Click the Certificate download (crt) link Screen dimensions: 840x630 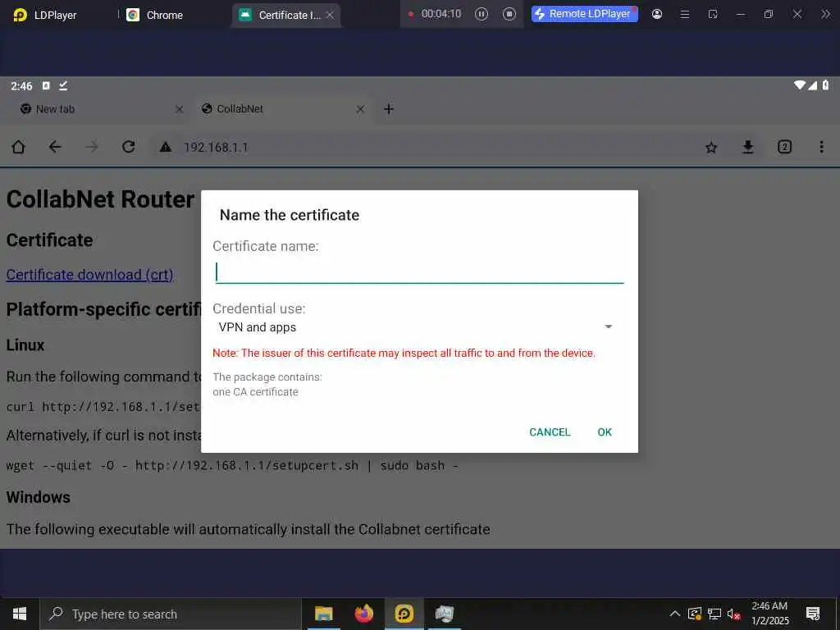click(90, 274)
